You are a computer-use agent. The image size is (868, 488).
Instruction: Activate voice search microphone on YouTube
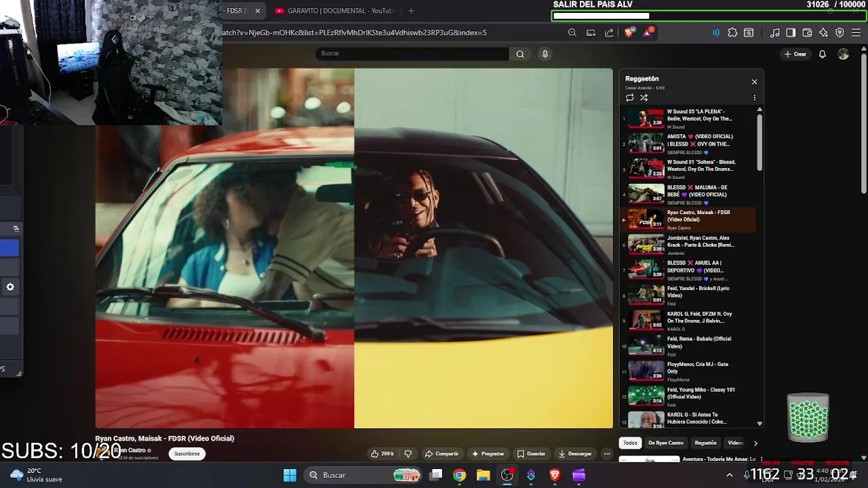click(x=545, y=54)
